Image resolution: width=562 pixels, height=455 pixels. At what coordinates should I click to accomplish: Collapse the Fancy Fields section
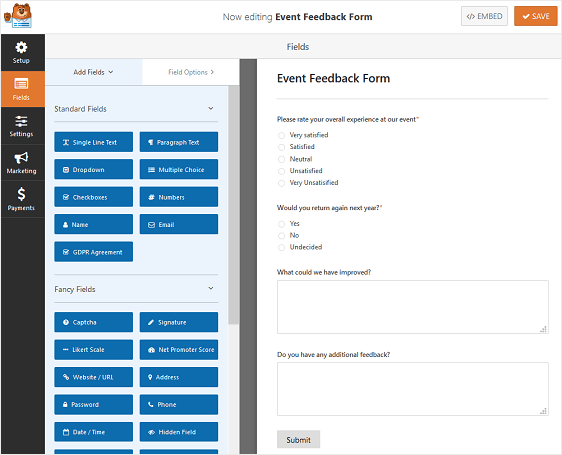point(211,288)
